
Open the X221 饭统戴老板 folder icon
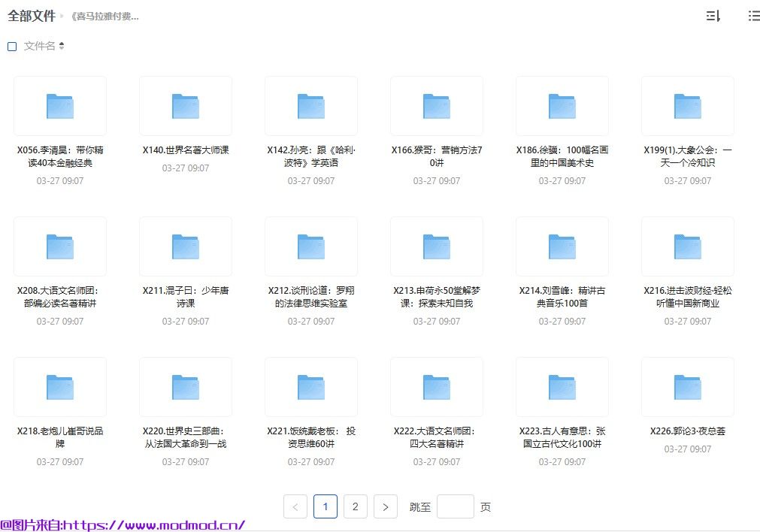[311, 387]
